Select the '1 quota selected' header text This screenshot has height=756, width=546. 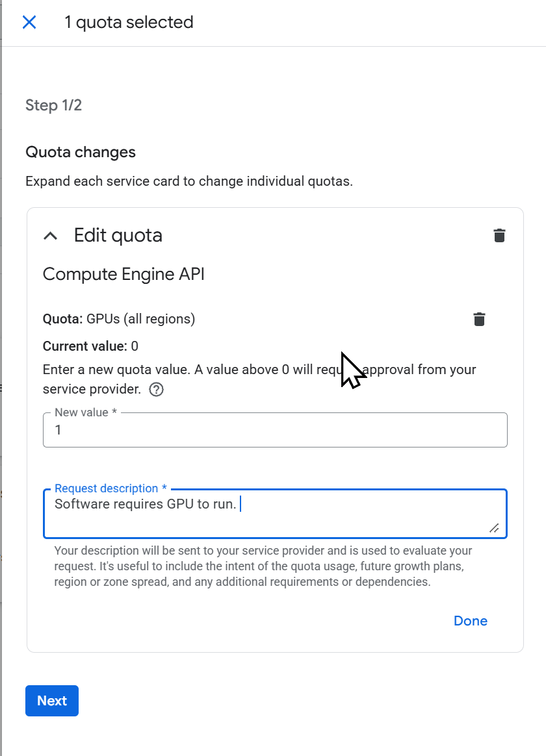point(129,23)
